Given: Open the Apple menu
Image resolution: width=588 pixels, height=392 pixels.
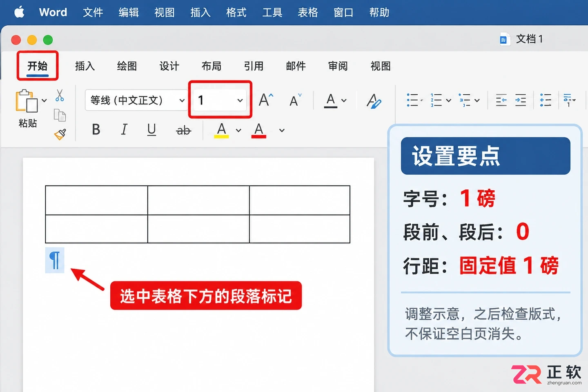Looking at the screenshot, I should point(19,12).
